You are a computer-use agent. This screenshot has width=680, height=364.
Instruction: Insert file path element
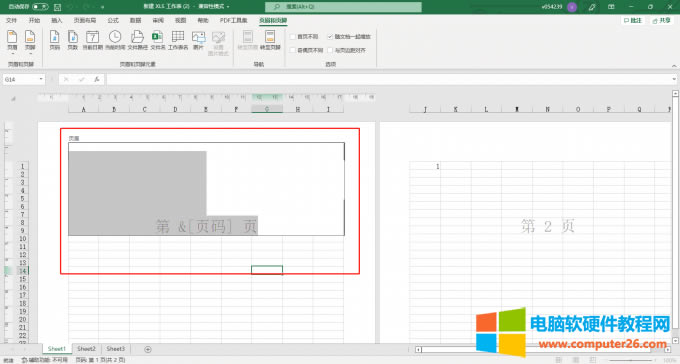click(137, 40)
